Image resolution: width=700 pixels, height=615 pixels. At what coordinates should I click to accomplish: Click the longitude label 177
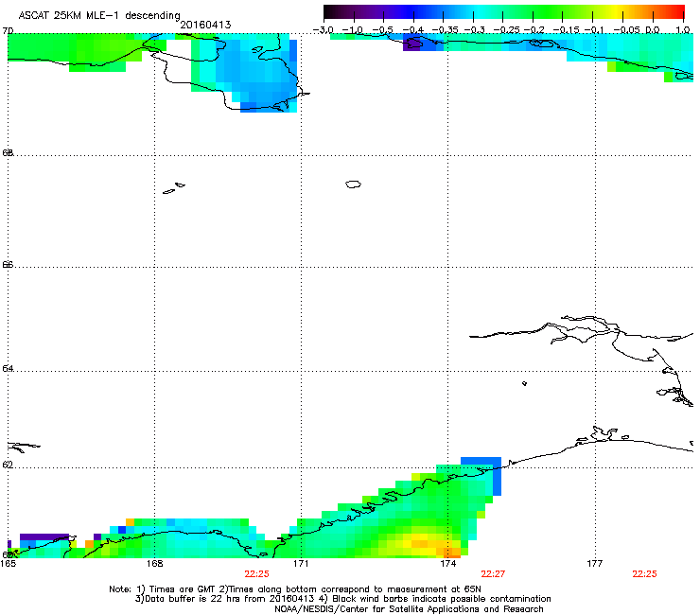click(595, 564)
